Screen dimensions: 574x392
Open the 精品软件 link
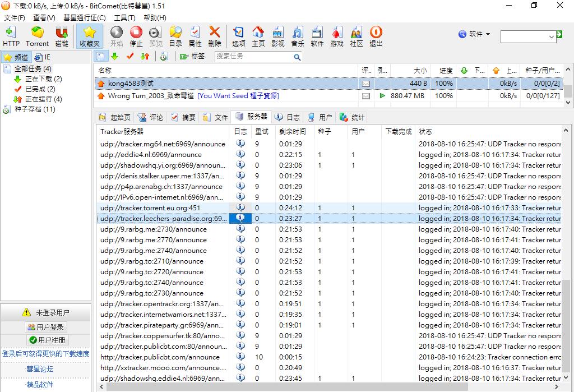[x=40, y=384]
